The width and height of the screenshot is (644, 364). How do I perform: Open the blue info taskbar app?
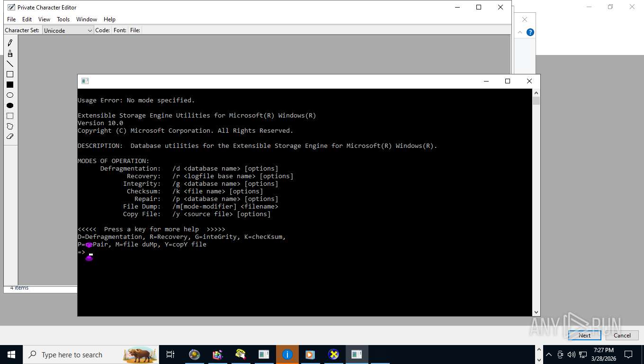[x=287, y=355]
